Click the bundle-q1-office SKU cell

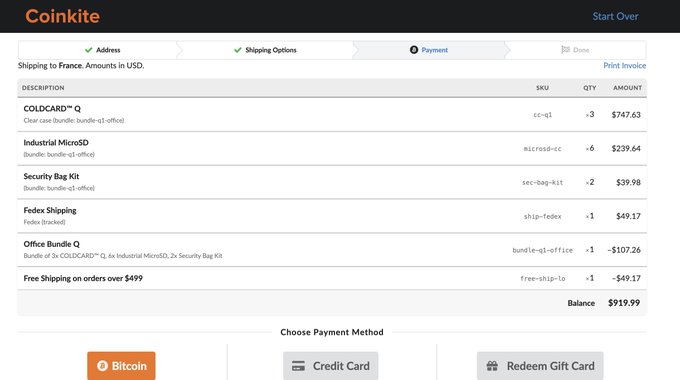coord(543,250)
